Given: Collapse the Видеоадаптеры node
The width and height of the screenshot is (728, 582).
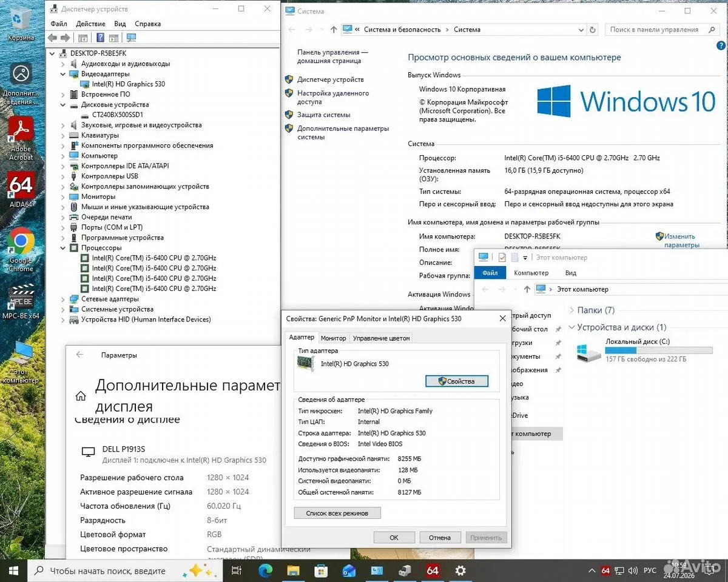Looking at the screenshot, I should coord(63,74).
